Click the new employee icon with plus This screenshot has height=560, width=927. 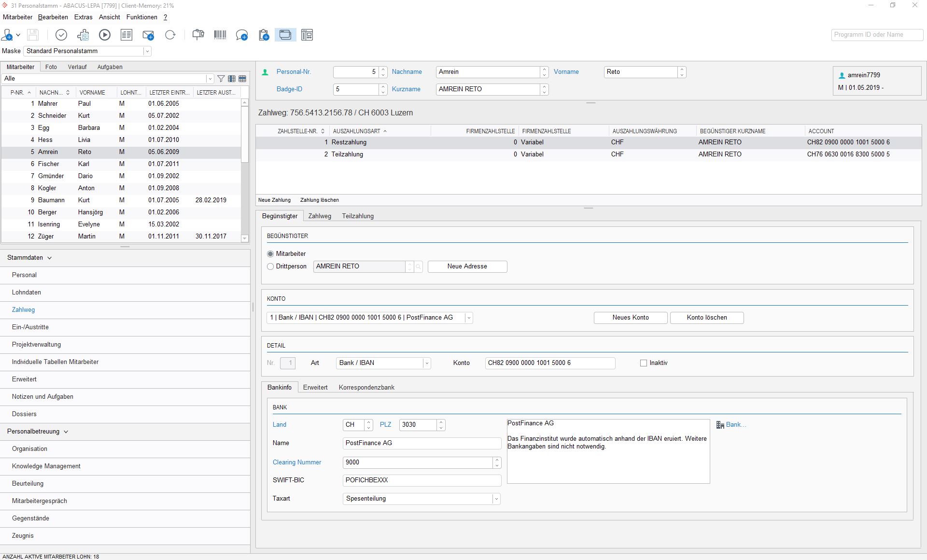(x=7, y=35)
